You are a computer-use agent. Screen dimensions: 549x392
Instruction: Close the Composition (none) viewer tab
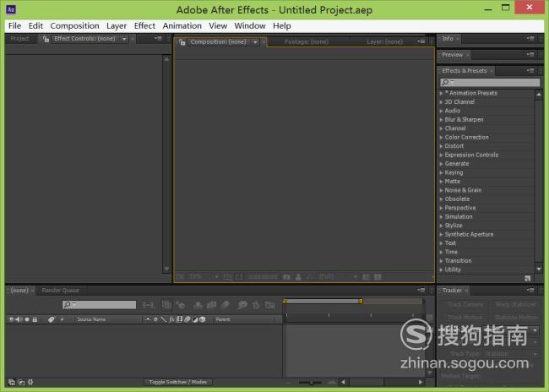(264, 42)
